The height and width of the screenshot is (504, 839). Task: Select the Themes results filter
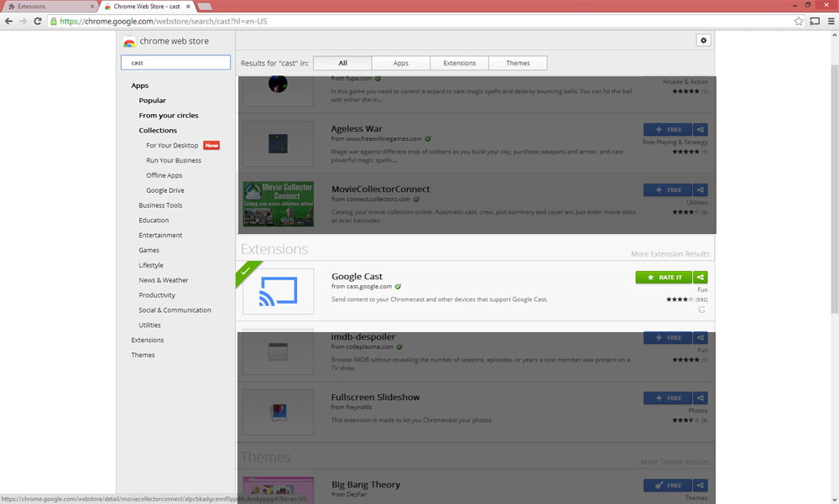518,63
